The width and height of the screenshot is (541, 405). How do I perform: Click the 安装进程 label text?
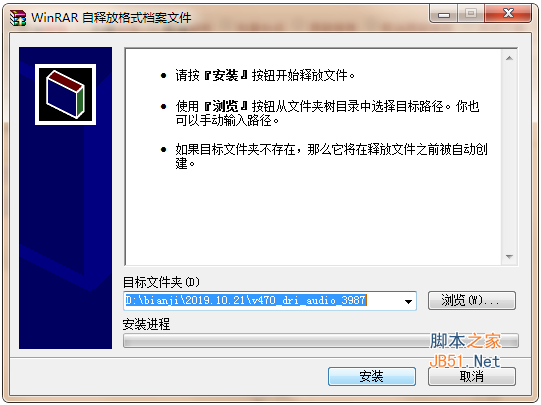146,324
